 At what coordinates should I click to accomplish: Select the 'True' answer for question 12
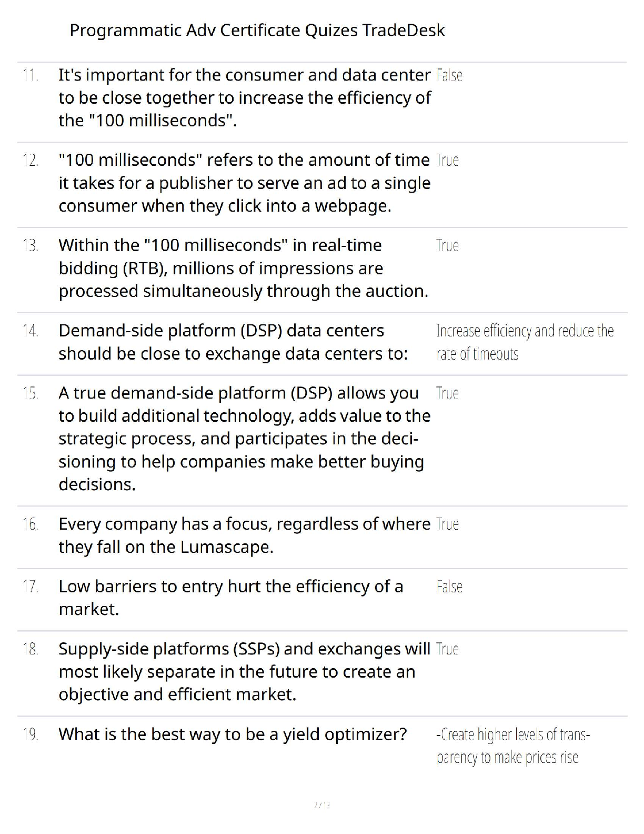click(x=447, y=160)
